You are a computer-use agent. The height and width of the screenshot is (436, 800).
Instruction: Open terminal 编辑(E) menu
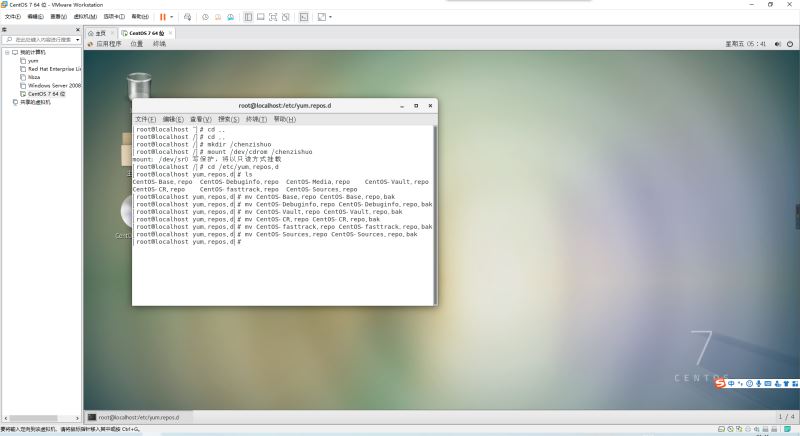173,119
